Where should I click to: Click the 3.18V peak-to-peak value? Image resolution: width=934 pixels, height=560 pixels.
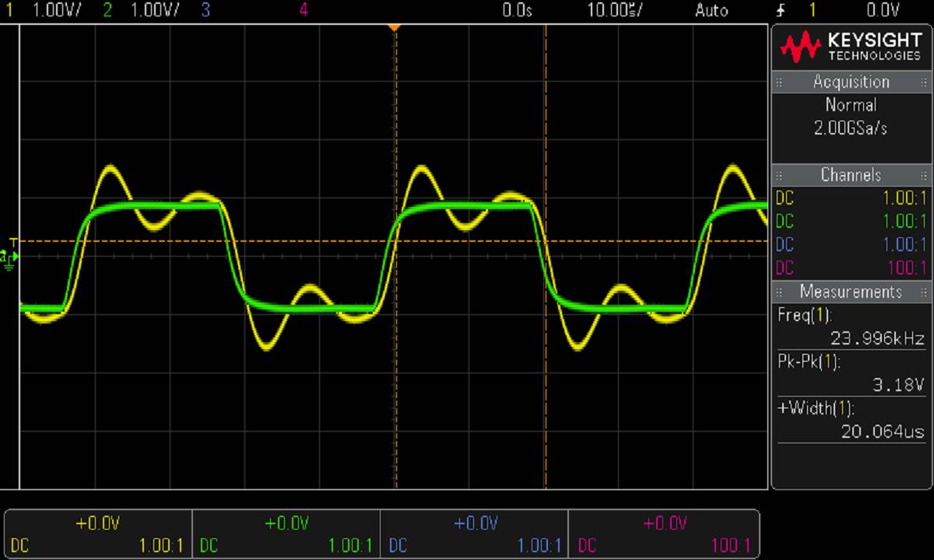coord(897,385)
